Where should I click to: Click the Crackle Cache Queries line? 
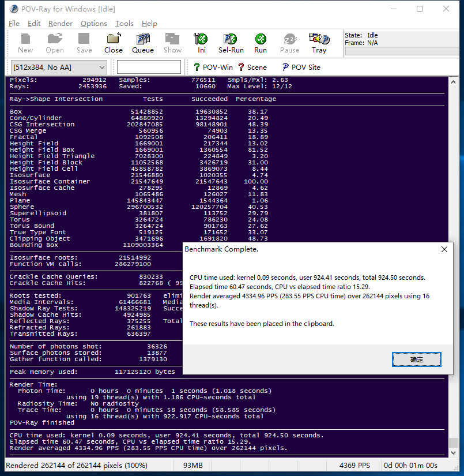pos(86,276)
